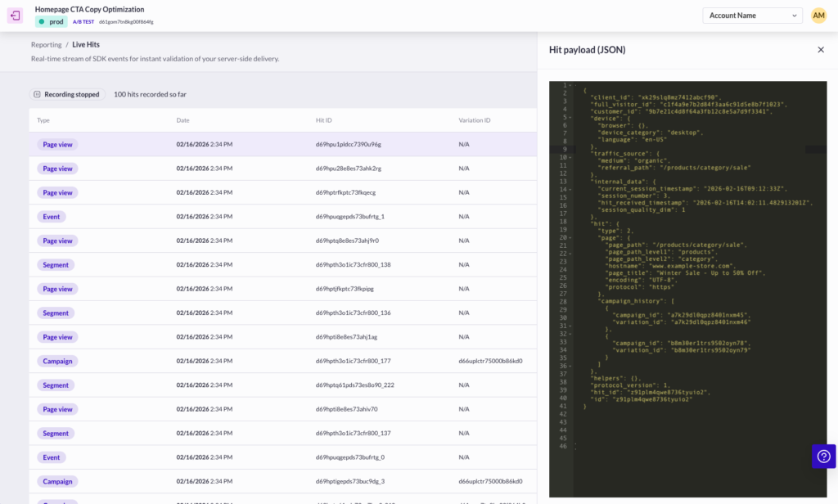
Task: Open the Account Name dropdown
Action: 751,16
